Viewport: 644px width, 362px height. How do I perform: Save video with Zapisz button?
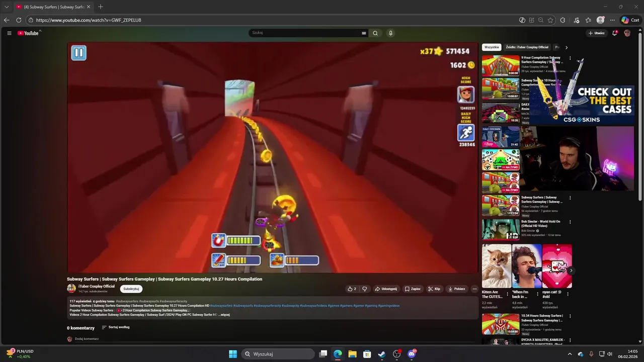(413, 289)
